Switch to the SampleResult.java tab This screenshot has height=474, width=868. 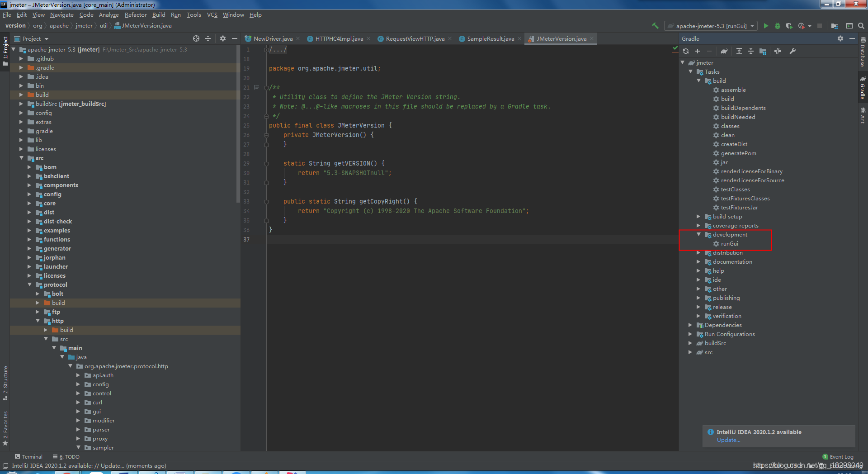point(491,38)
